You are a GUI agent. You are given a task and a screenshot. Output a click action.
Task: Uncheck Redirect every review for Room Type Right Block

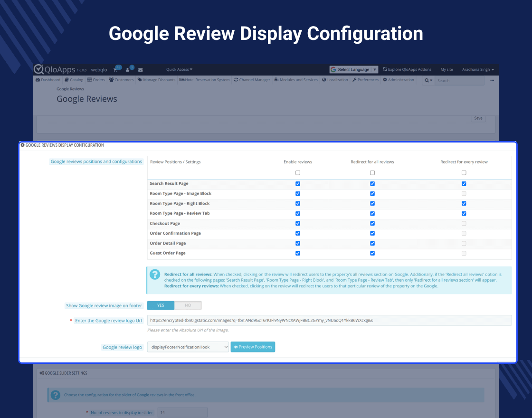click(464, 204)
